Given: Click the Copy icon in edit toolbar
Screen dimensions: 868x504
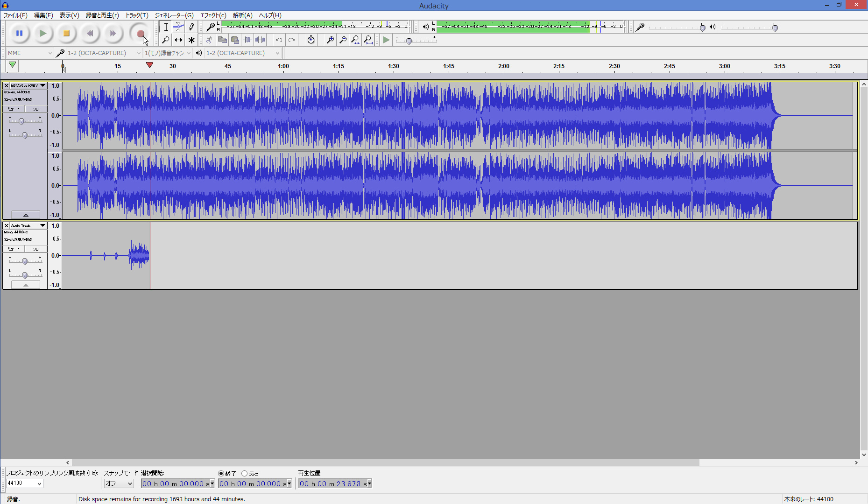Looking at the screenshot, I should [222, 40].
